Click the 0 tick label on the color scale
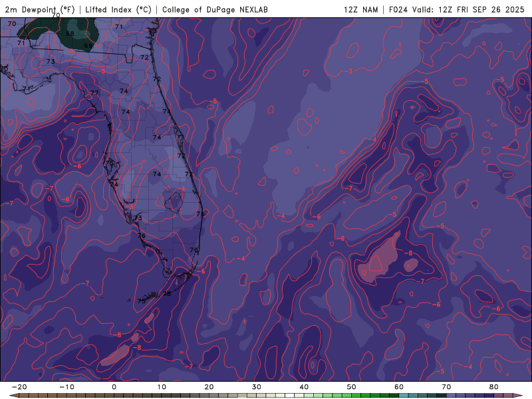This screenshot has width=532, height=399. coord(114,386)
